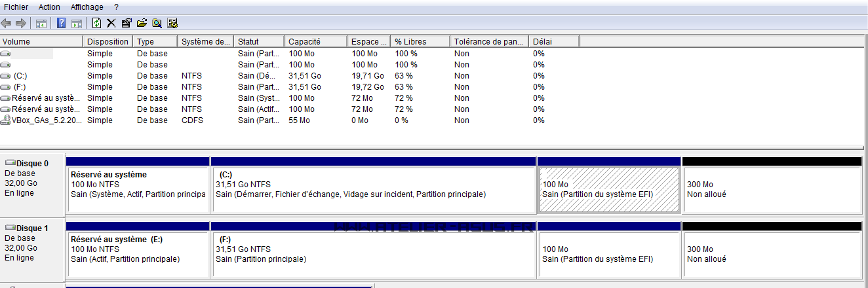Click the settings wizard toolbar icon

(173, 23)
